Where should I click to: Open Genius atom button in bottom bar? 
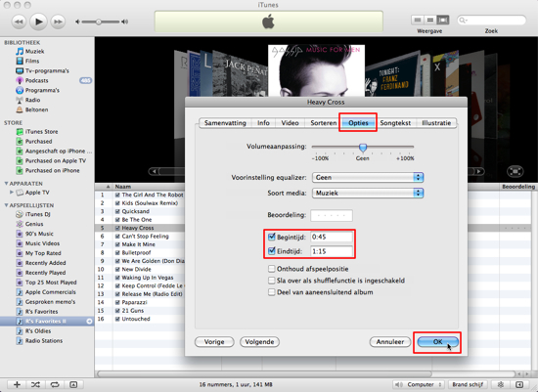501,385
